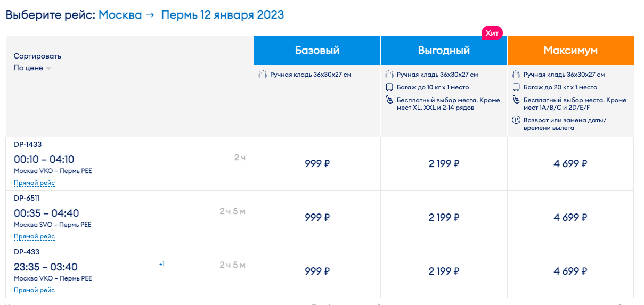Select the Максимум orange tariff header
Image resolution: width=644 pixels, height=305 pixels.
[570, 51]
